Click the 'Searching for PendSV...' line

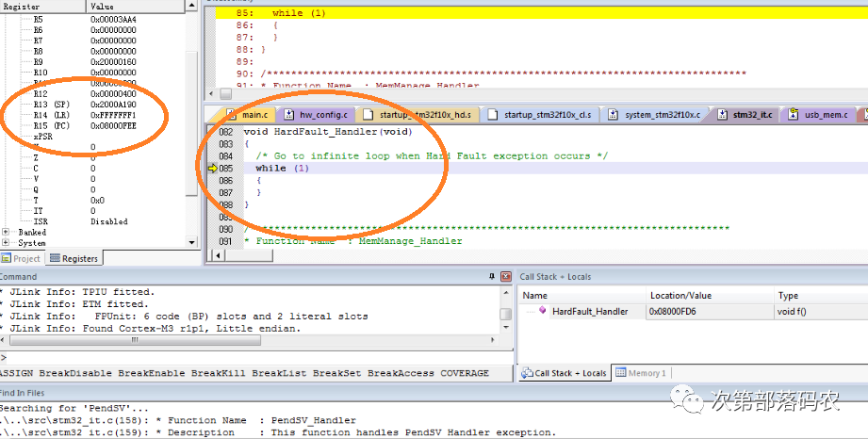coord(74,408)
